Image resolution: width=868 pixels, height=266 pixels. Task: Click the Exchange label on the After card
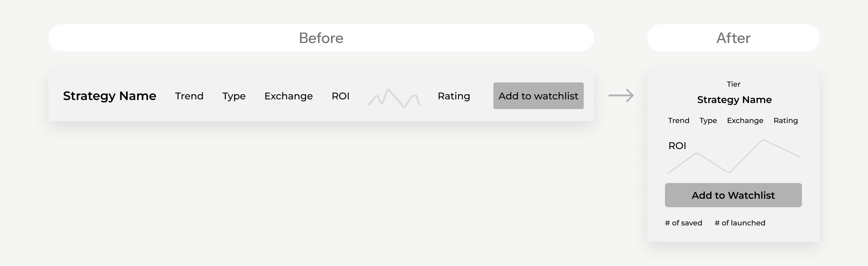[745, 121]
